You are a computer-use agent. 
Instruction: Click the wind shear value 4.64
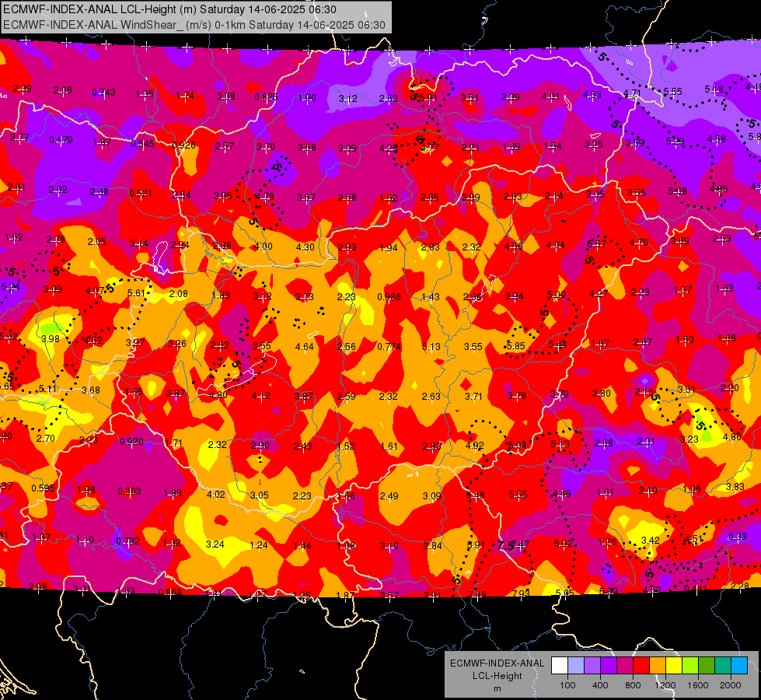[x=304, y=347]
